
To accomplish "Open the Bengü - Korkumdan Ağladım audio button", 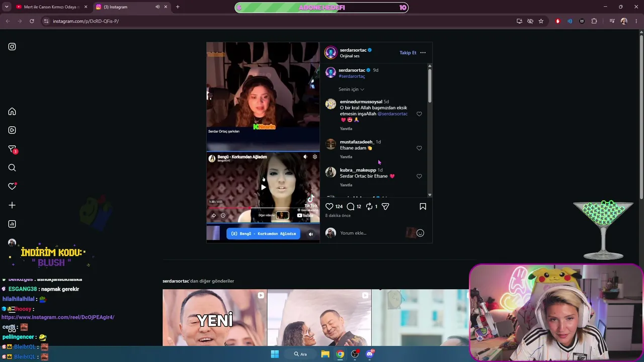I will click(263, 234).
